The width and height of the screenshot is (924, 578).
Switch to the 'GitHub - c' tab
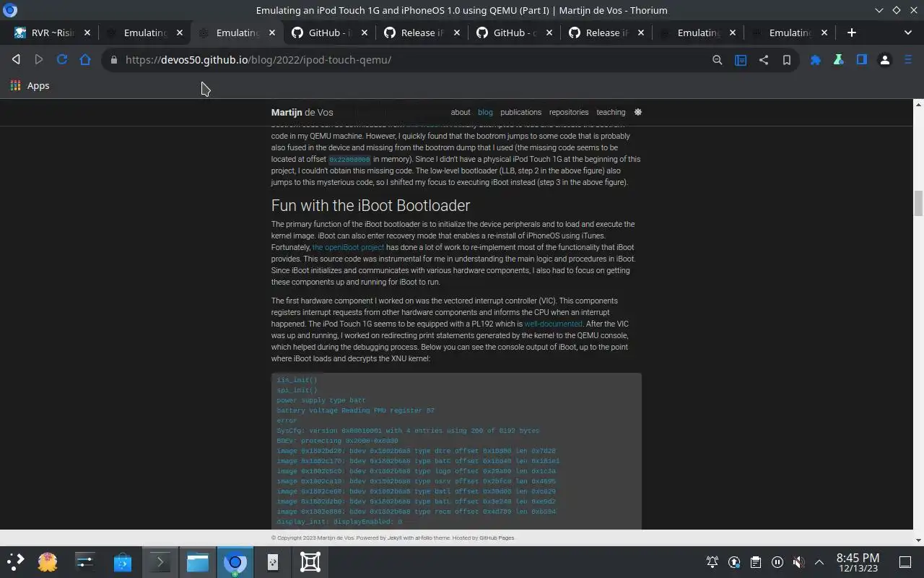point(514,33)
